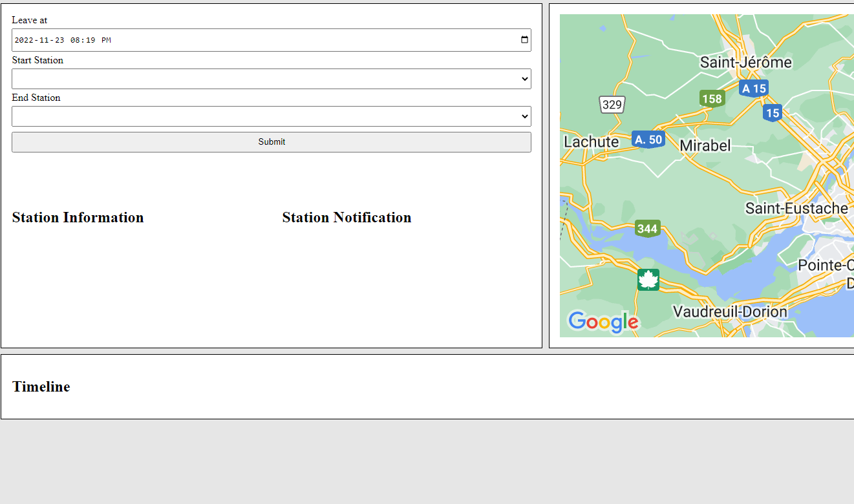Click the Mirabel label on map
This screenshot has height=504, width=854.
[705, 145]
